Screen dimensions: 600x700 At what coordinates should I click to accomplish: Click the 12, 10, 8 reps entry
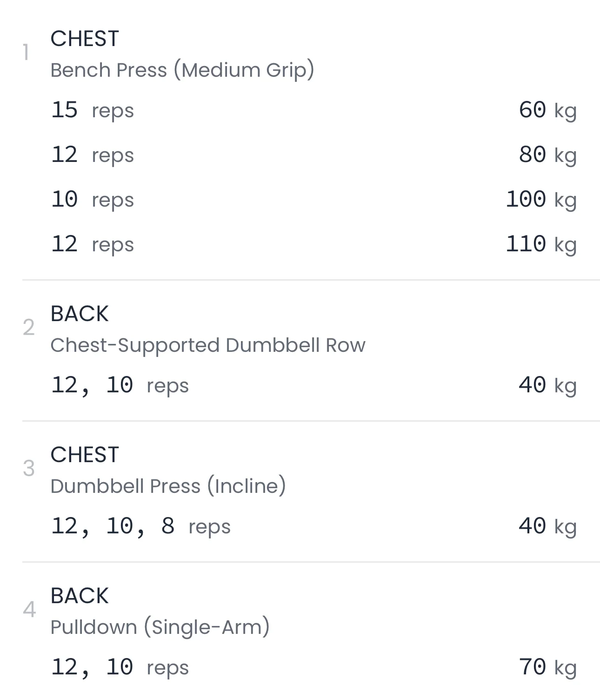(140, 526)
